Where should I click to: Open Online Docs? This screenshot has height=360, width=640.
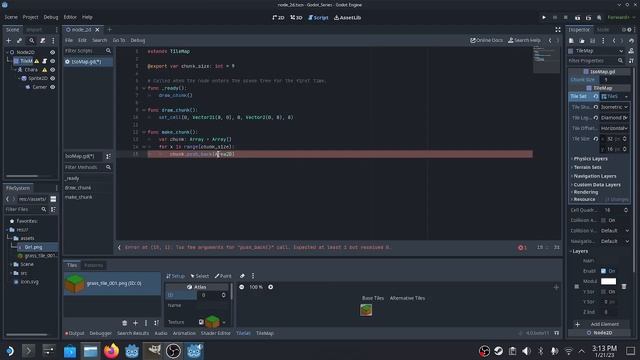(487, 40)
